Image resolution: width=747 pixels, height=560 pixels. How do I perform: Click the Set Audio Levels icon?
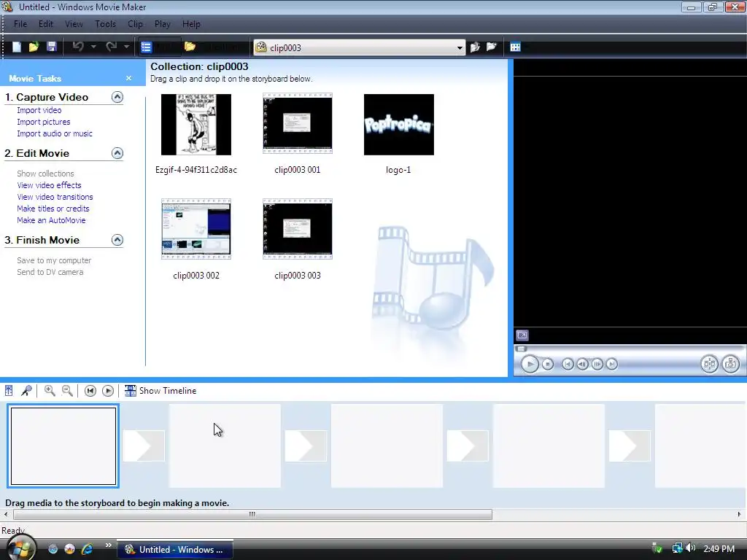[x=9, y=391]
